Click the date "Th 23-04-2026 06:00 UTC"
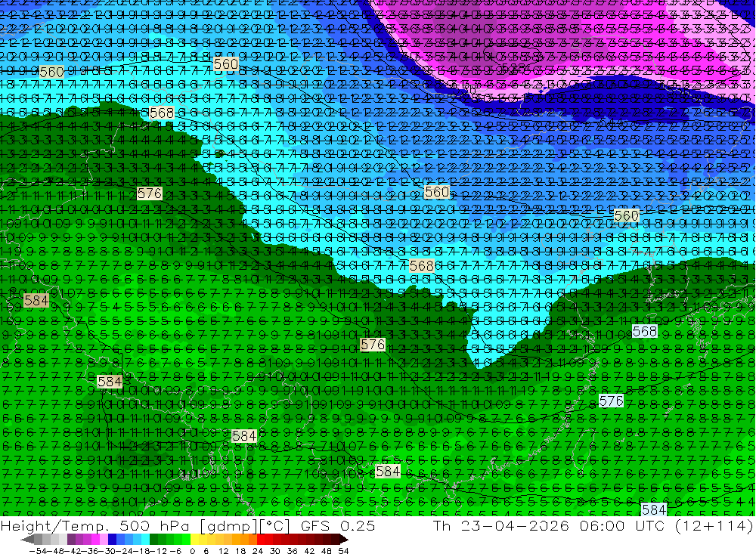The image size is (756, 554). [549, 525]
